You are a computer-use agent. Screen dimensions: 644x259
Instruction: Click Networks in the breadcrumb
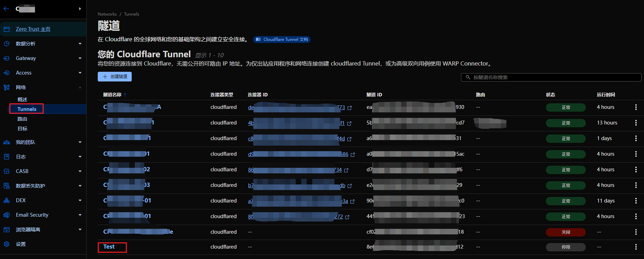(107, 14)
